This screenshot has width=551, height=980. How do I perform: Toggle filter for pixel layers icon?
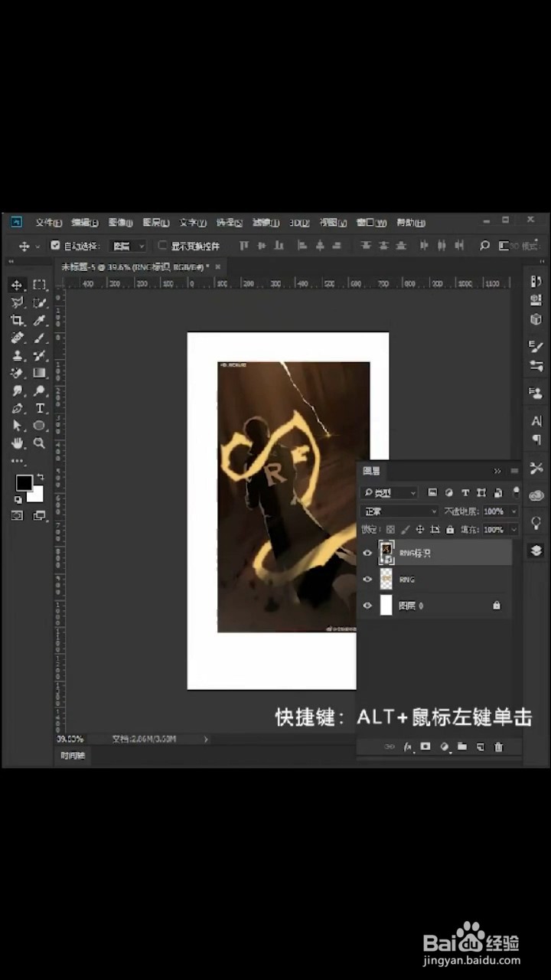coord(432,492)
